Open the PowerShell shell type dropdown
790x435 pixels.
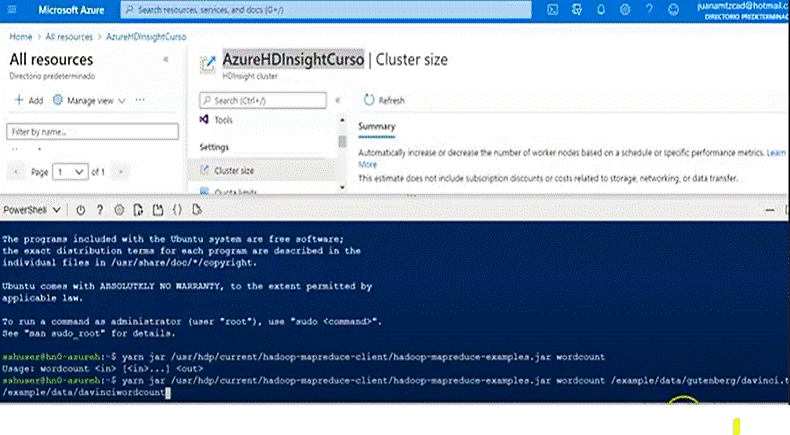tap(32, 210)
